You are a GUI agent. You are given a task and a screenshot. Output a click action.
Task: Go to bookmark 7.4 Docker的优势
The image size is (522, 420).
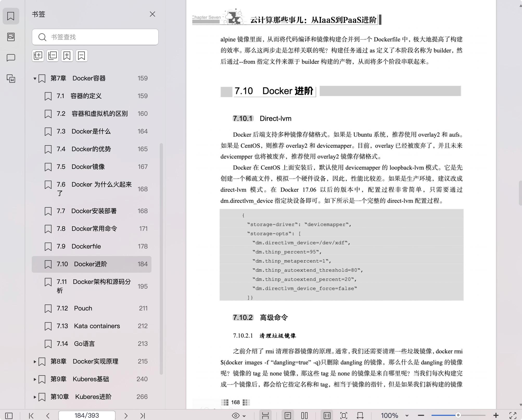pyautogui.click(x=92, y=149)
